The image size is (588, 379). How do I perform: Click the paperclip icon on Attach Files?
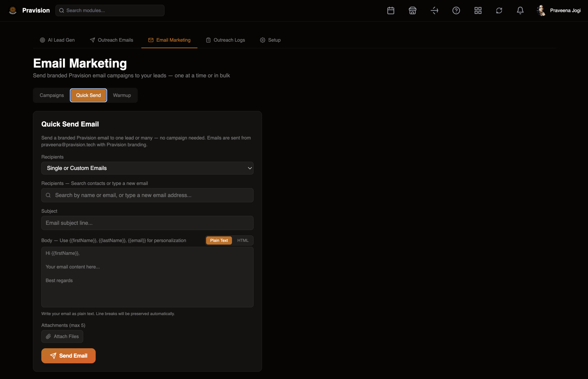click(x=48, y=336)
